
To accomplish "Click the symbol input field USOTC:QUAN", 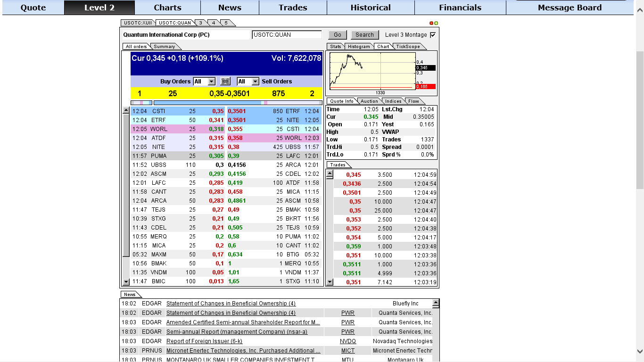I will (x=287, y=35).
